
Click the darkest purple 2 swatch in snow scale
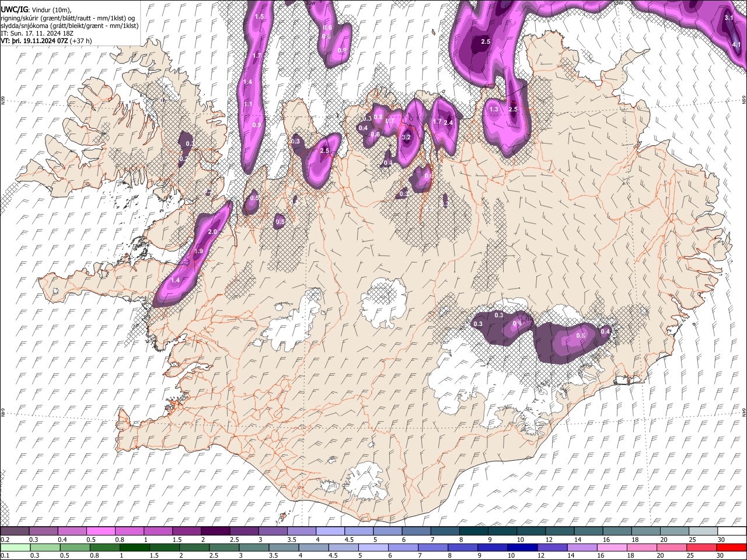click(x=215, y=531)
